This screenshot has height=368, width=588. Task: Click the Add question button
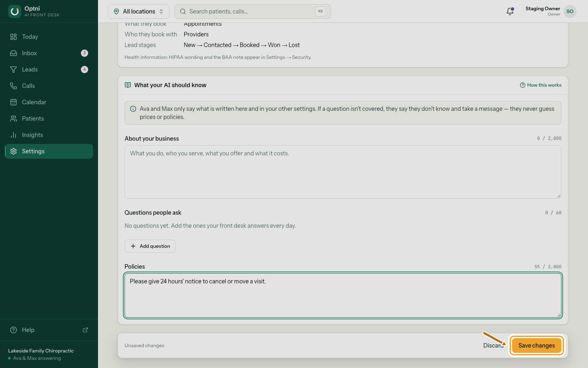150,246
